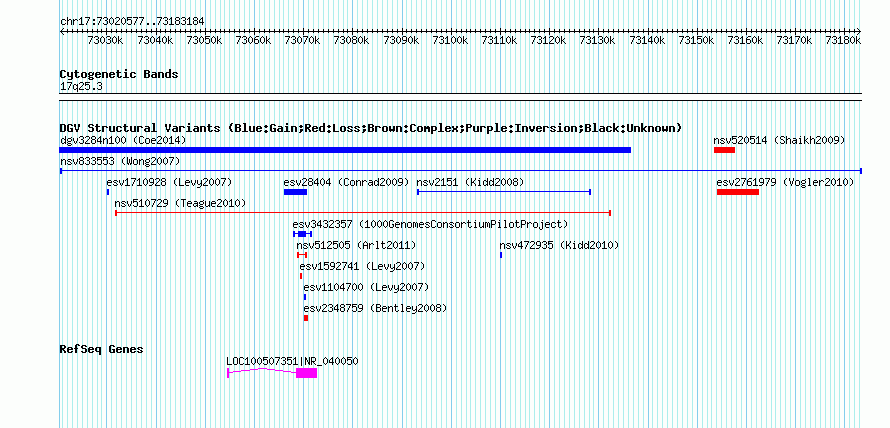Open the nsv512505 (Arlt2011) label
Viewport: 890px width, 428px height.
point(356,245)
